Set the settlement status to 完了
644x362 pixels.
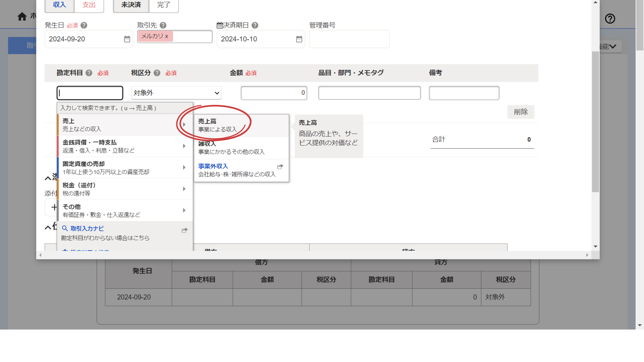164,5
